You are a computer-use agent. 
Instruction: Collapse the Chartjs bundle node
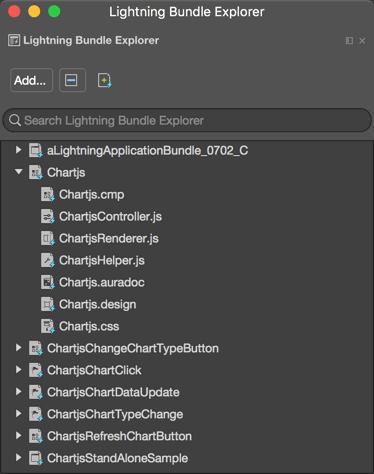tap(19, 172)
